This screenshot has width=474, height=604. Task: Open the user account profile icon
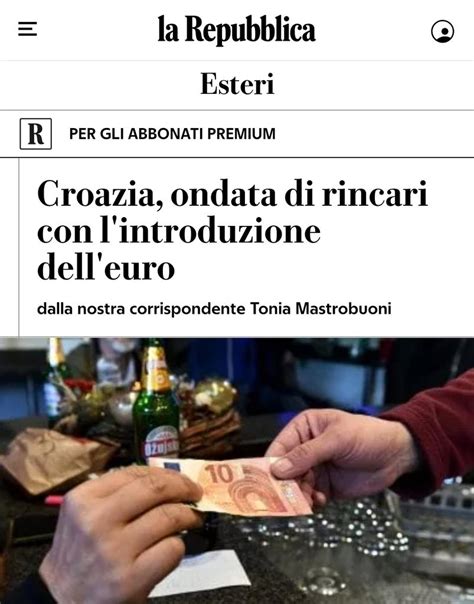pyautogui.click(x=442, y=31)
